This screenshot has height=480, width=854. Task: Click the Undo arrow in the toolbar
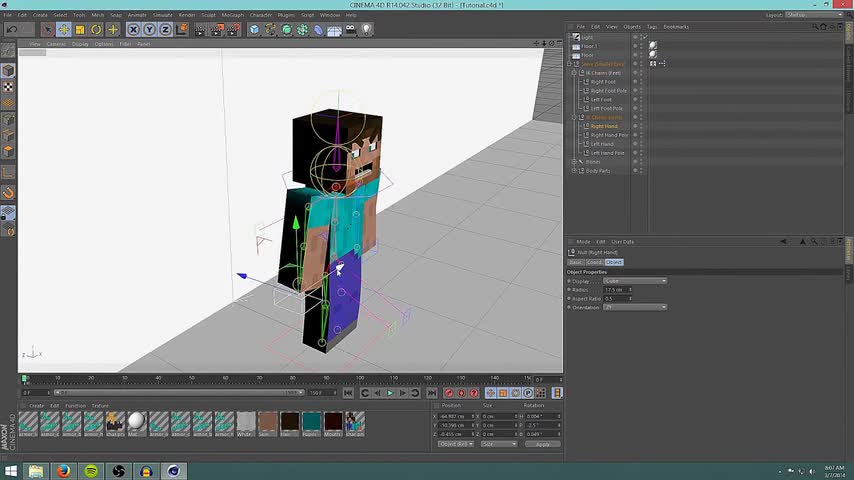click(12, 29)
